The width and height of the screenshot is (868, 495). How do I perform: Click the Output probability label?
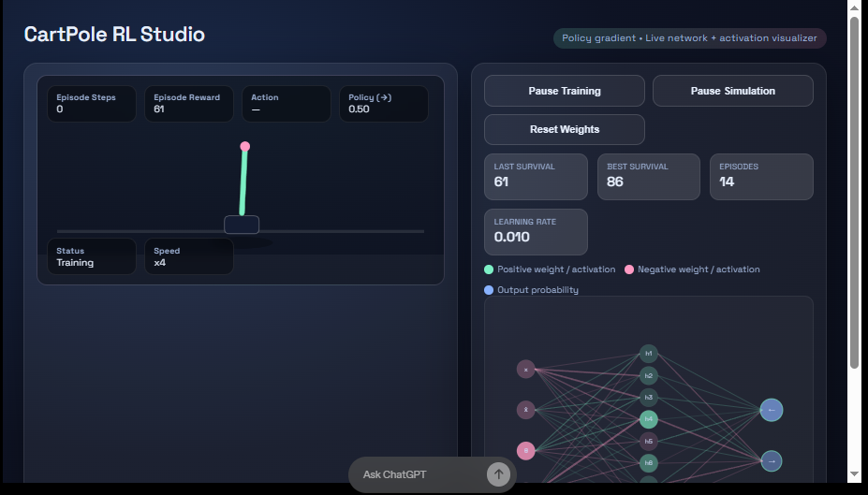pos(537,290)
